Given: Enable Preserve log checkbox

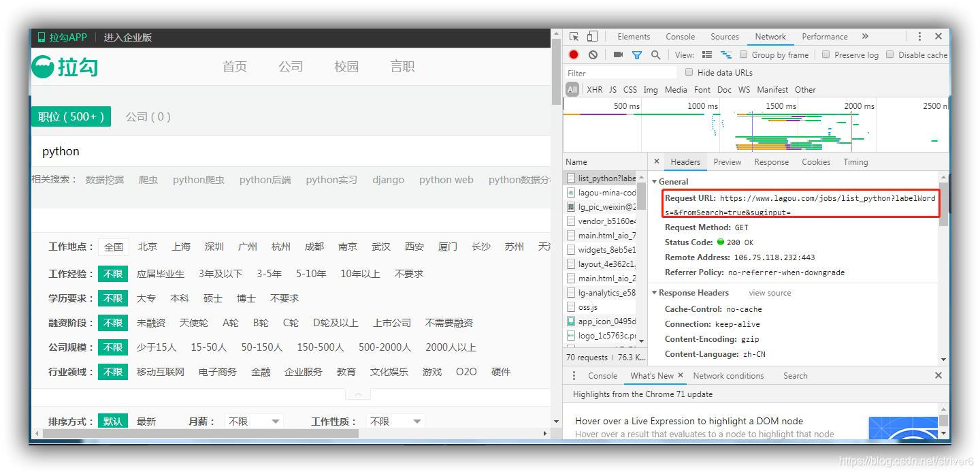Looking at the screenshot, I should coord(826,54).
